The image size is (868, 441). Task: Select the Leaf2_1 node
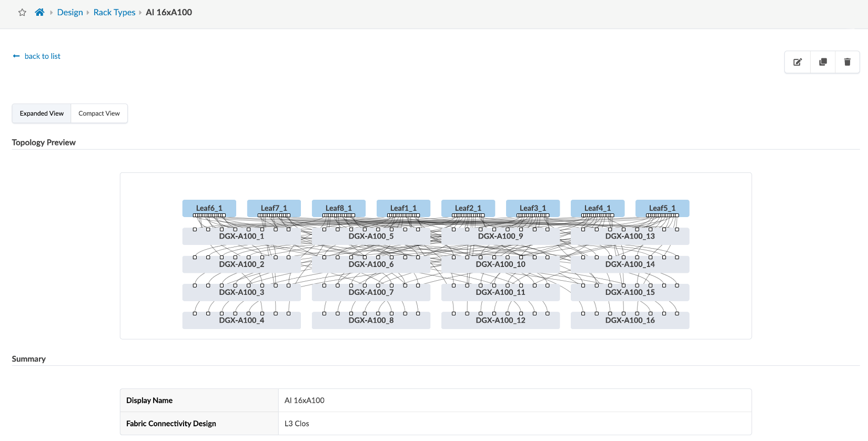coord(468,208)
